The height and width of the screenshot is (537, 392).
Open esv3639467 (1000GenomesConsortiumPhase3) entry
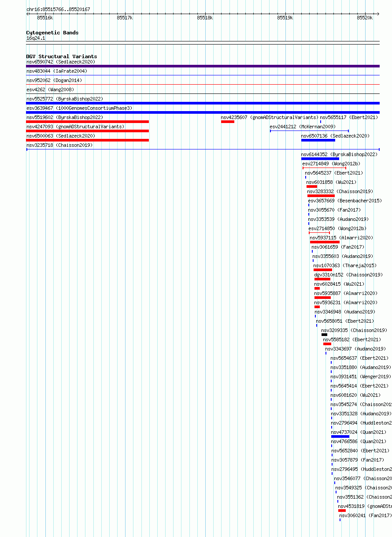pos(79,108)
